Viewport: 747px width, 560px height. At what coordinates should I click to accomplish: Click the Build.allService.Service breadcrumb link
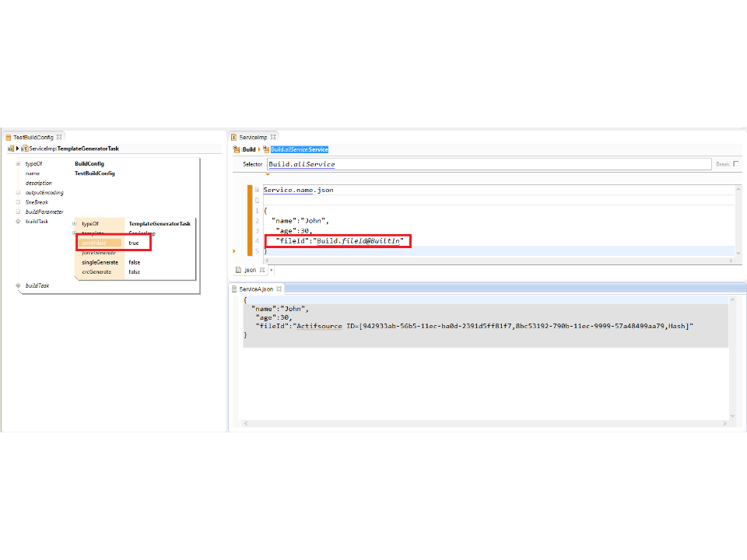[x=300, y=149]
